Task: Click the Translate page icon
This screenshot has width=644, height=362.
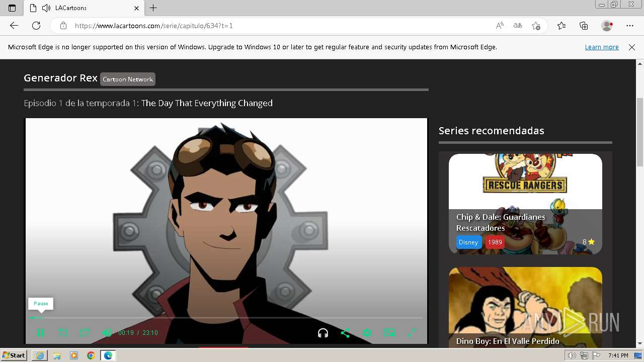Action: click(x=518, y=26)
